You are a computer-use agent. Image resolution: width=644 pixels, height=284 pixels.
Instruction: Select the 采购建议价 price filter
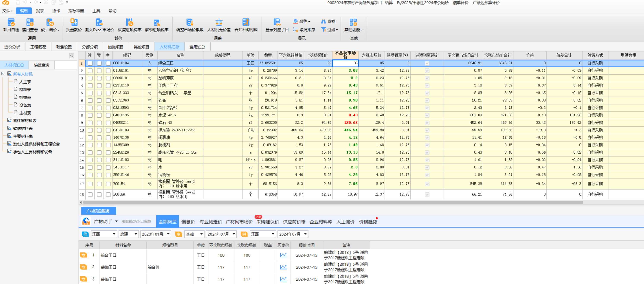coord(268,221)
